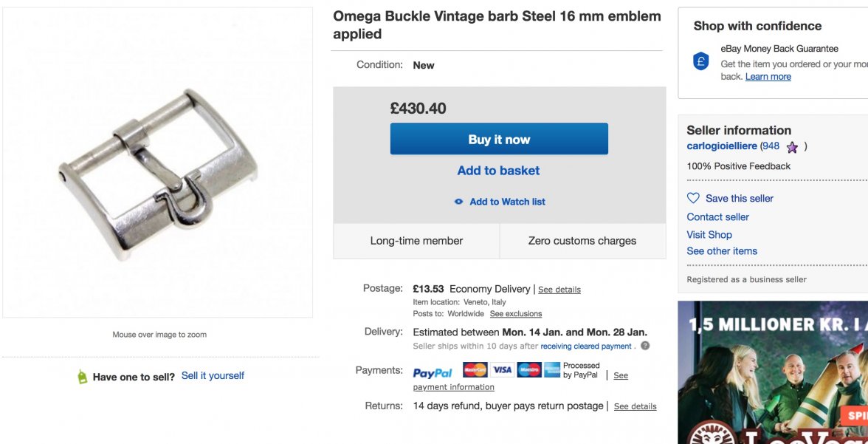868x444 pixels.
Task: Visit the seller's shop
Action: [709, 235]
